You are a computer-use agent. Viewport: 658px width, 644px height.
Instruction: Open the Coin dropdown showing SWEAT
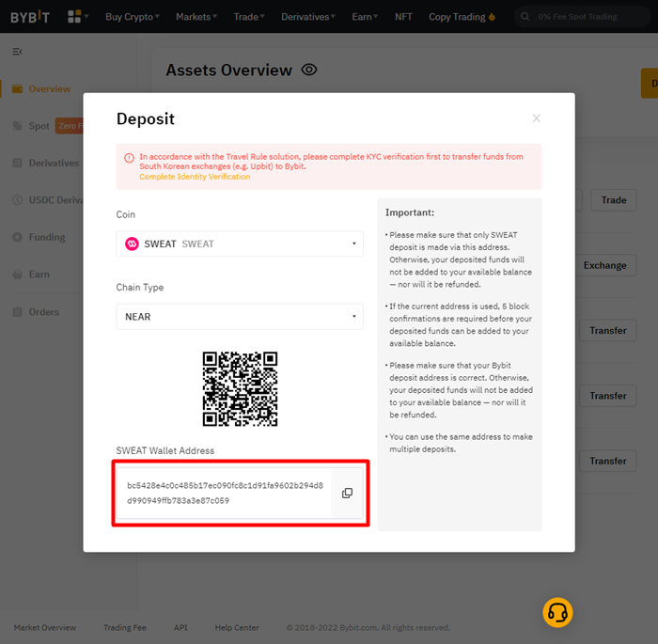click(240, 243)
